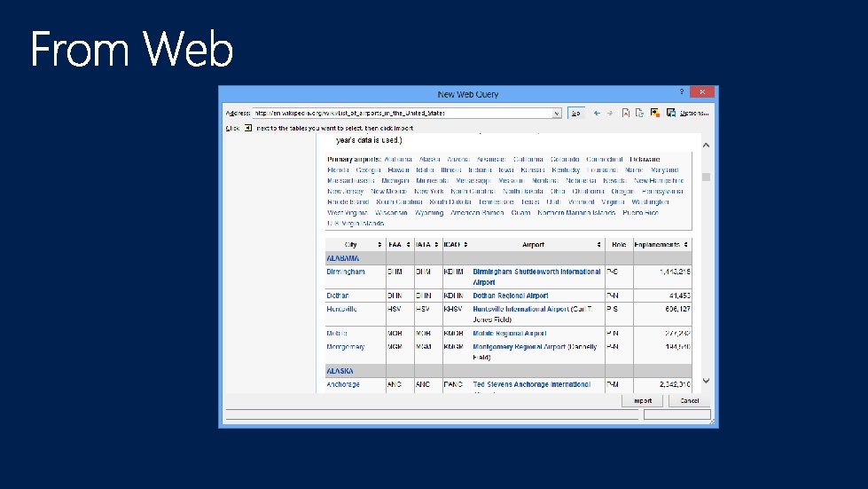Open the Northern Mariana Islands link

pos(576,213)
